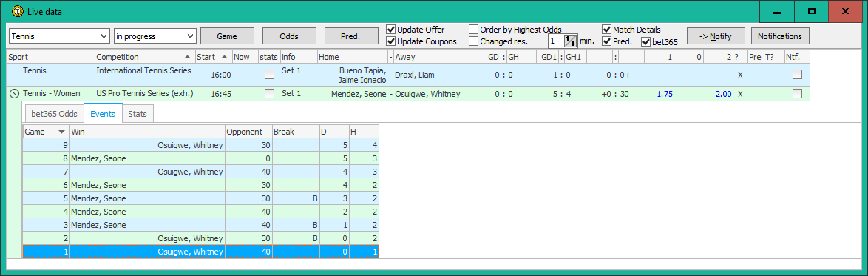Sort by the Sport column header
The width and height of the screenshot is (868, 276).
click(x=51, y=56)
